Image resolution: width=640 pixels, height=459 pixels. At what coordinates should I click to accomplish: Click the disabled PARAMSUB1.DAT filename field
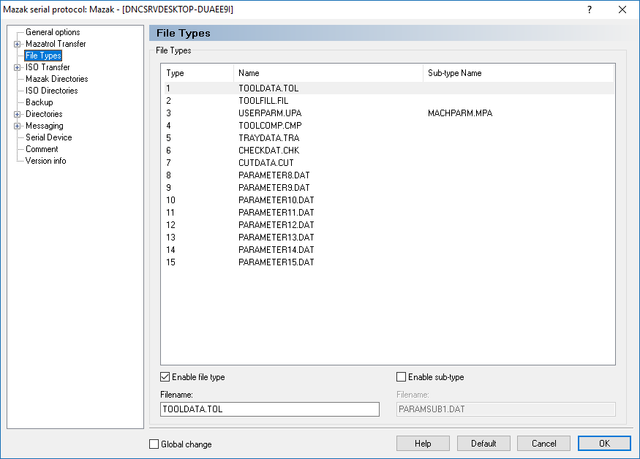pos(506,409)
